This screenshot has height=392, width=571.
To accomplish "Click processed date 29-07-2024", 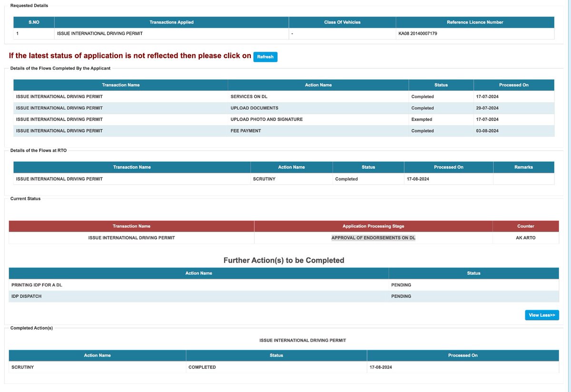I will click(x=487, y=108).
